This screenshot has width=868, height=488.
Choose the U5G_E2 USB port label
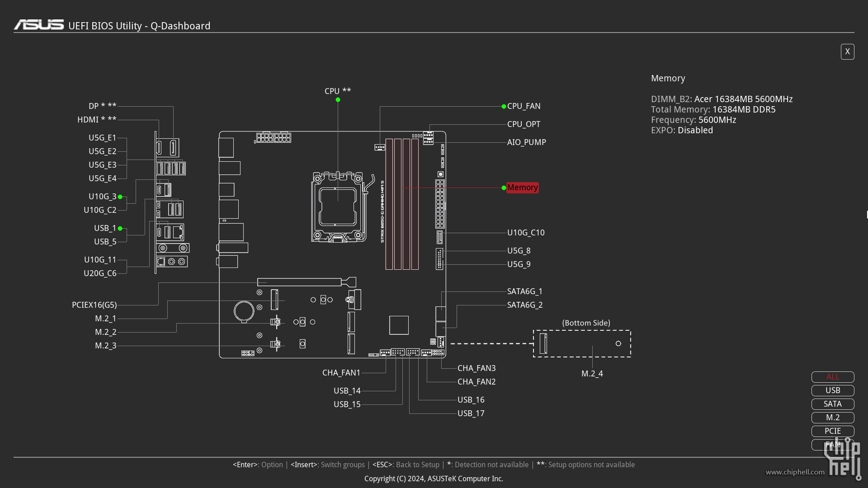[103, 151]
